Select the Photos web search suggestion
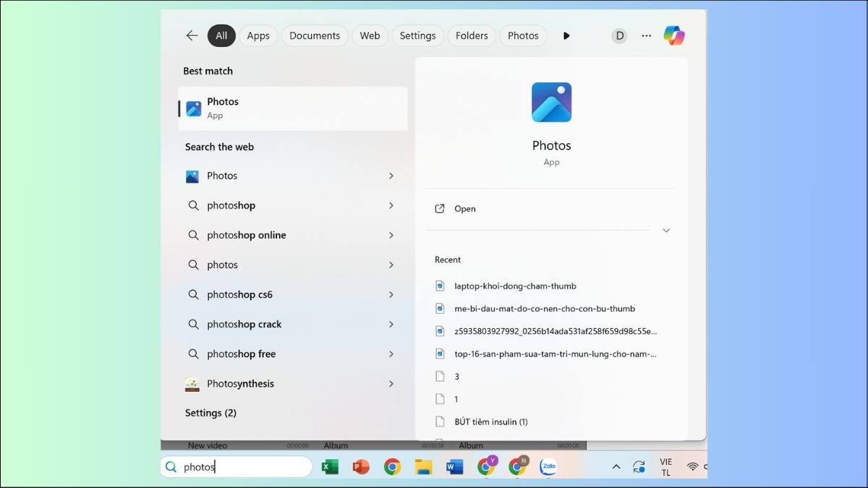 point(221,176)
